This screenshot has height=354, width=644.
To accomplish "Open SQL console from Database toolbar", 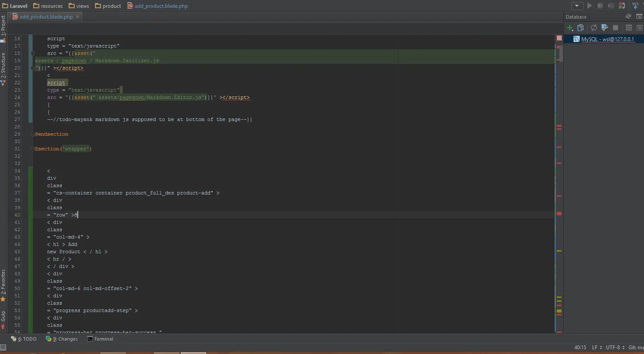I will (x=640, y=28).
